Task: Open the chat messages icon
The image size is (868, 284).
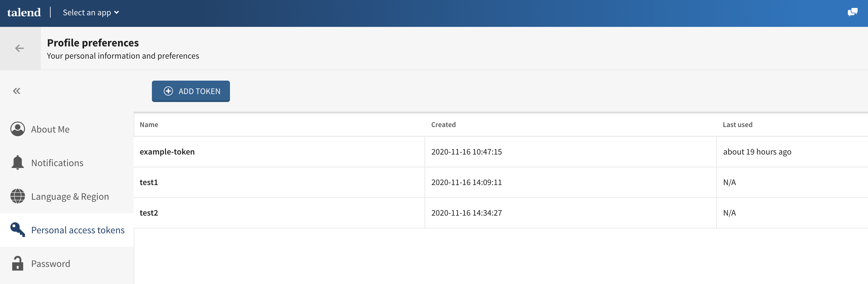Action: tap(852, 13)
